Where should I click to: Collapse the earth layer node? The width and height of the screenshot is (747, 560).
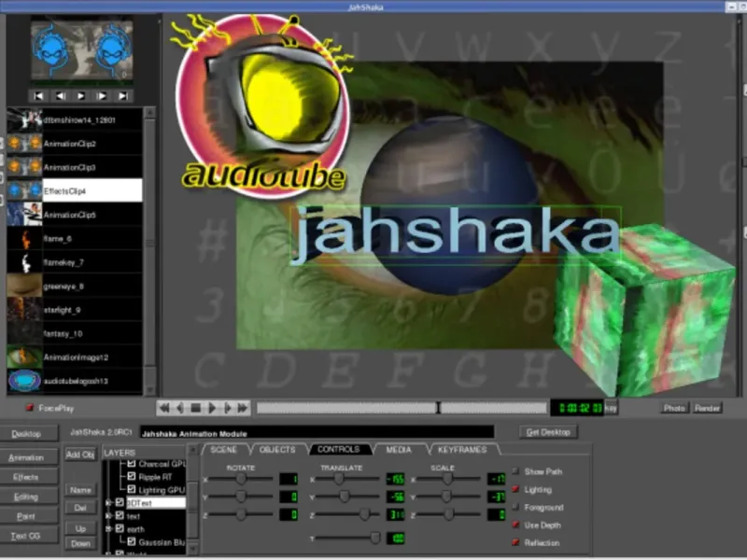108,528
